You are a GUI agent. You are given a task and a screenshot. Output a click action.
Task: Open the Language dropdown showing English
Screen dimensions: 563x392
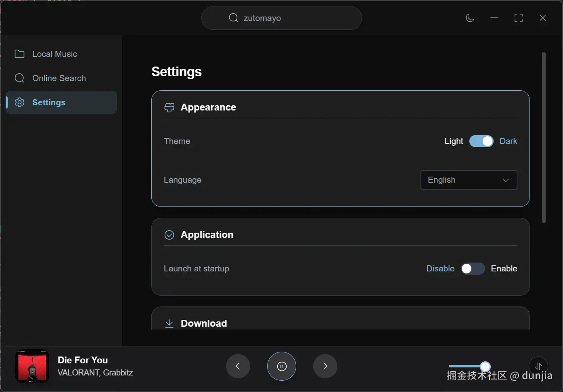tap(468, 180)
